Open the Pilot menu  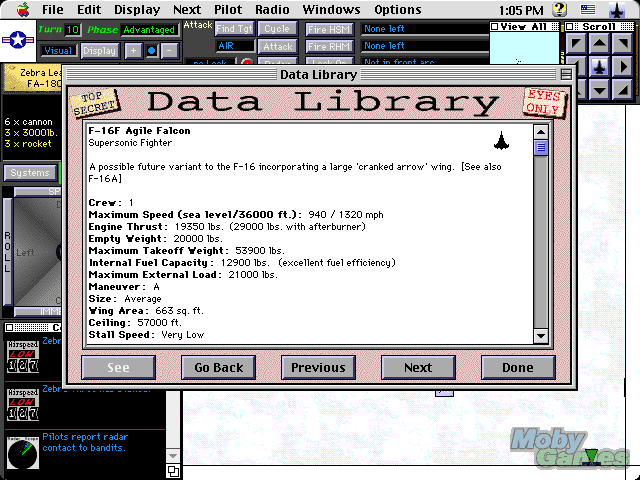click(x=228, y=9)
